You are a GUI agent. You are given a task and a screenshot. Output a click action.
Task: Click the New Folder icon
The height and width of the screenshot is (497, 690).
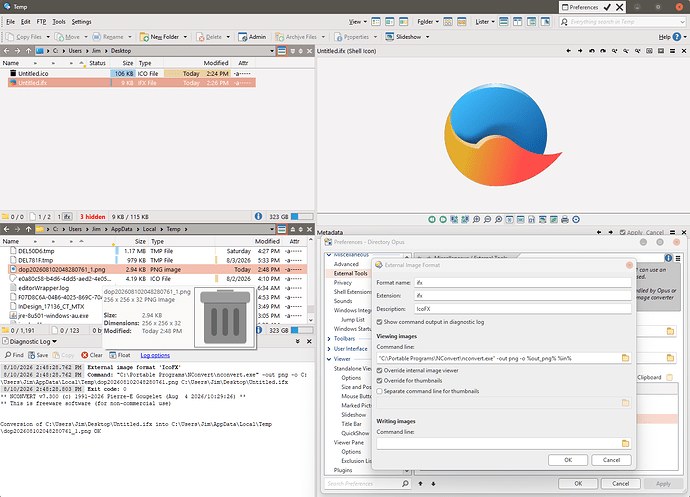click(144, 37)
